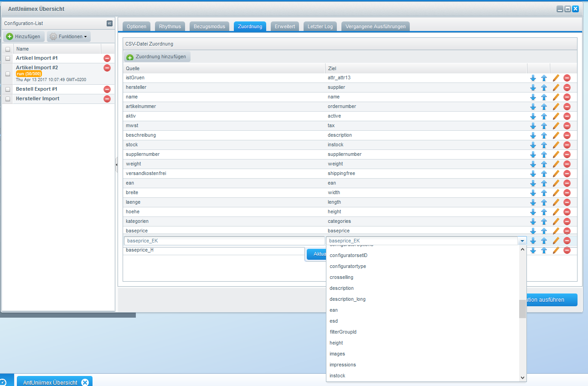588x386 pixels.
Task: Delete the Bestell Export #1 configuration
Action: (x=107, y=89)
